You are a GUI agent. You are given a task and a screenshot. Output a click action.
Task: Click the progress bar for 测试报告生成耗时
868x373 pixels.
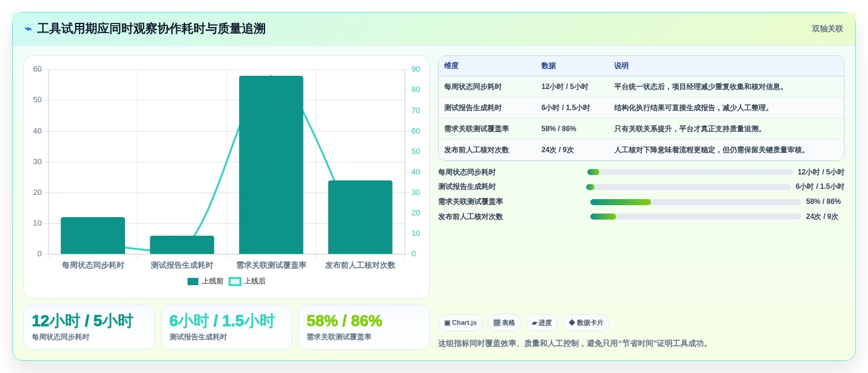click(x=689, y=187)
